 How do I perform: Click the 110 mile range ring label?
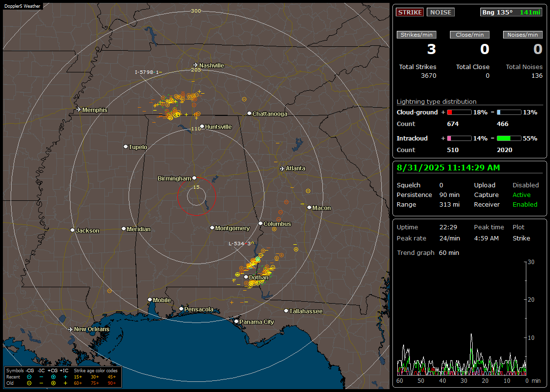[196, 128]
